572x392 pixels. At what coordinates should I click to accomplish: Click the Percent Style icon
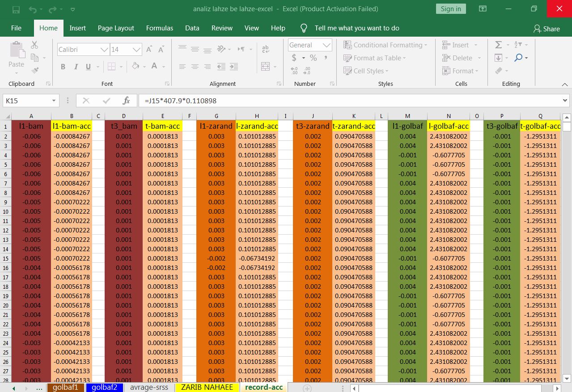click(x=313, y=58)
